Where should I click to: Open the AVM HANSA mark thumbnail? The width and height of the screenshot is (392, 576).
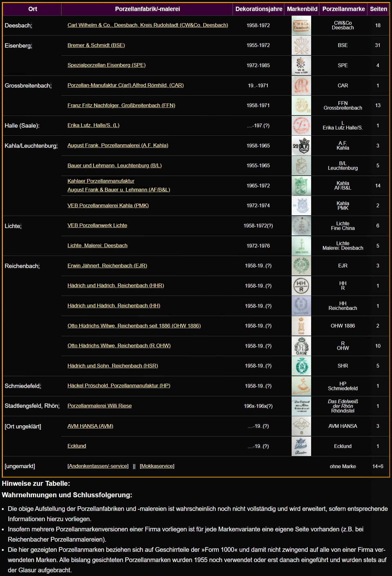click(x=301, y=426)
